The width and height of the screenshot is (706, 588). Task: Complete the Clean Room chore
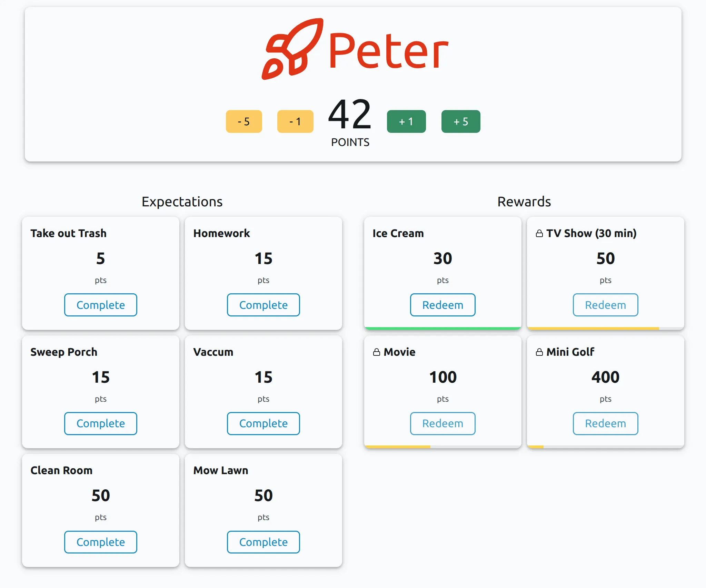pos(100,542)
